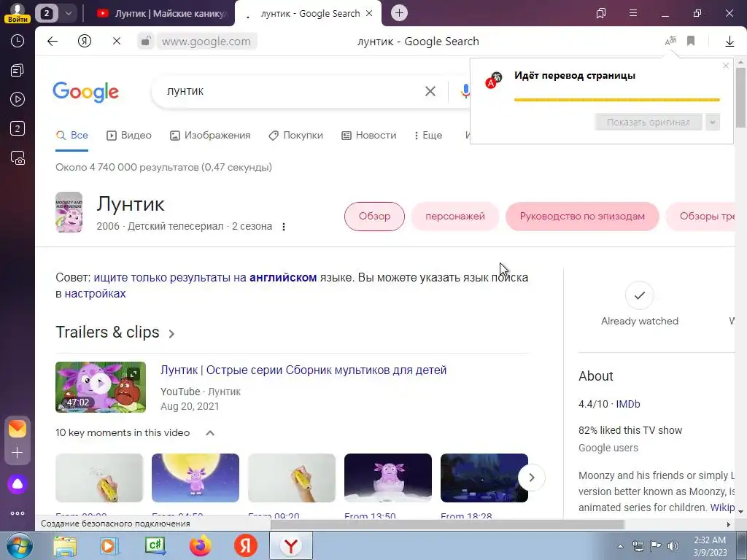This screenshot has width=747, height=560.
Task: Open the key moment From 04:50 thumbnail
Action: (196, 478)
